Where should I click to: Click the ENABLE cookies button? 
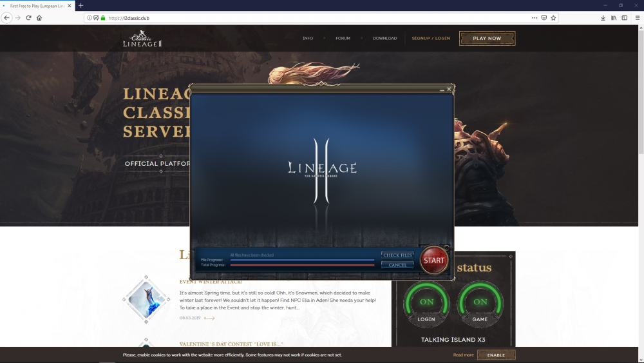(x=496, y=355)
